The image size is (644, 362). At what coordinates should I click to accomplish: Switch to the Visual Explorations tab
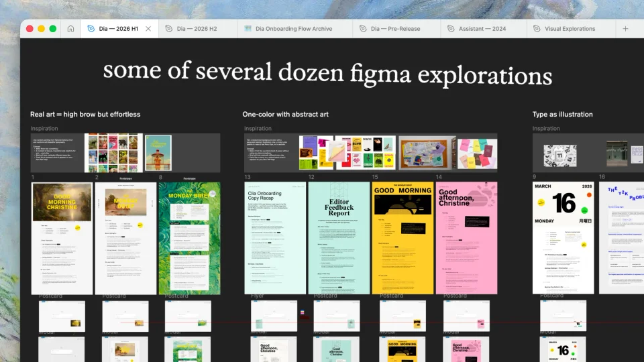[571, 29]
